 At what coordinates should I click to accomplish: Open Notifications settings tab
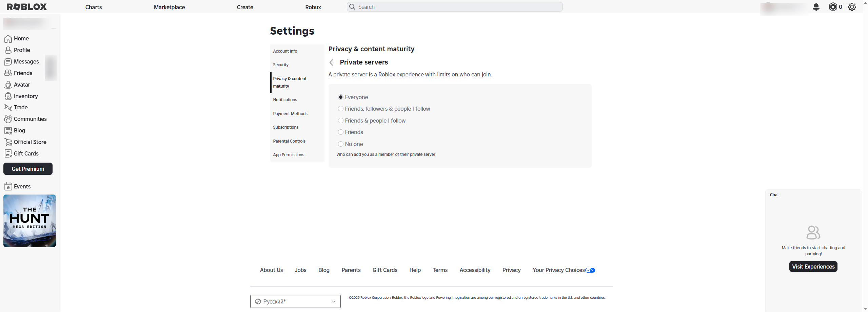click(x=297, y=100)
